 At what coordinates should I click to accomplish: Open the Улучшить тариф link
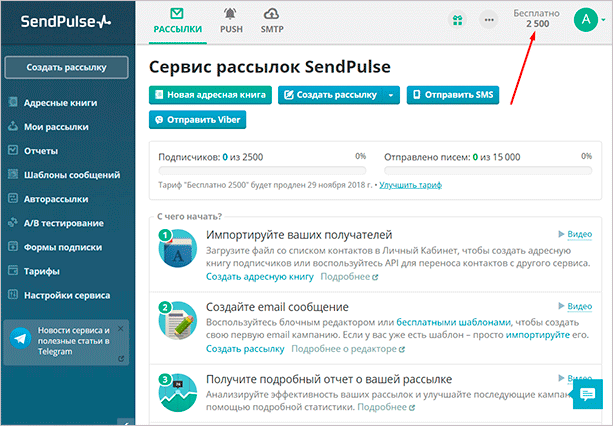410,185
